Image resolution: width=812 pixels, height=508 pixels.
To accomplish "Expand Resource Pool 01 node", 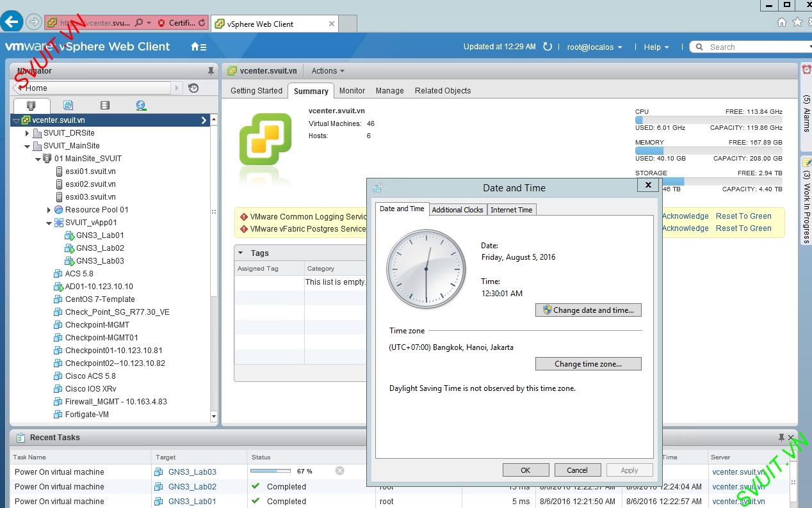I will [x=49, y=210].
